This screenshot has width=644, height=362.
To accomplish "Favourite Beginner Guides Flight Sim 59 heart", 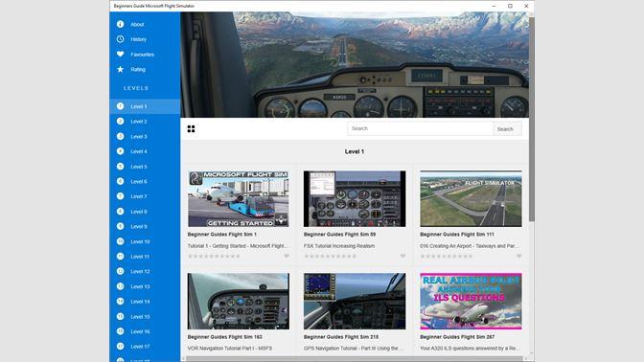I will point(402,256).
